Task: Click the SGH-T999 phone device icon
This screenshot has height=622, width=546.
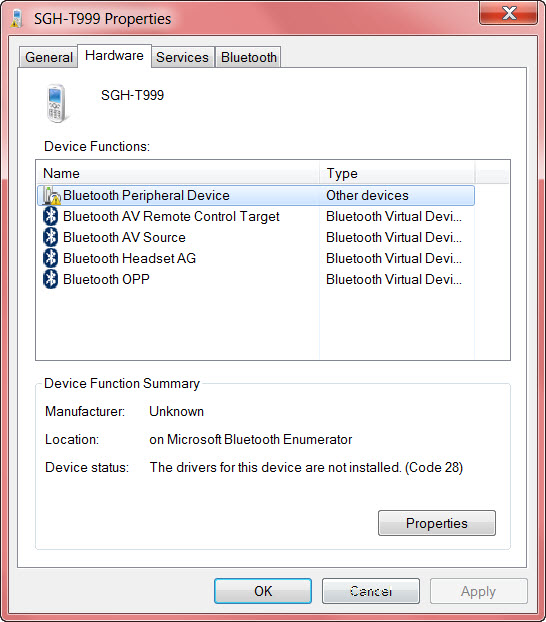Action: 56,104
